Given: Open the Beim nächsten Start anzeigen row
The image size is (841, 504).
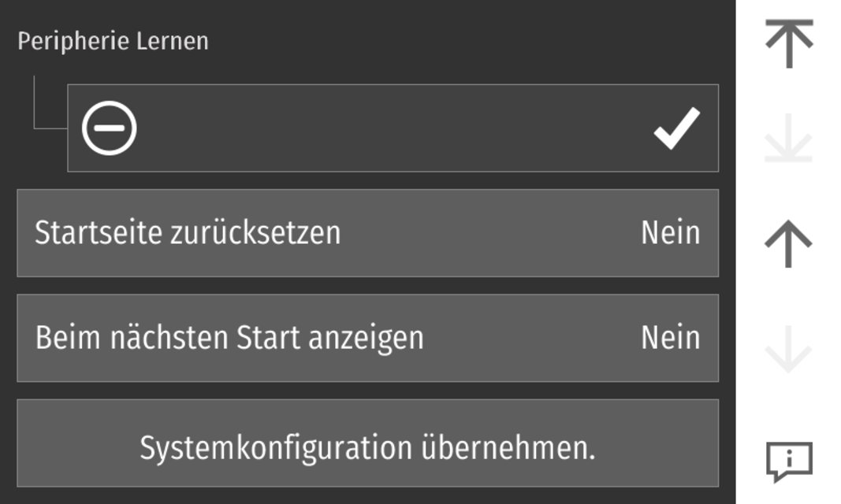Looking at the screenshot, I should click(x=367, y=338).
